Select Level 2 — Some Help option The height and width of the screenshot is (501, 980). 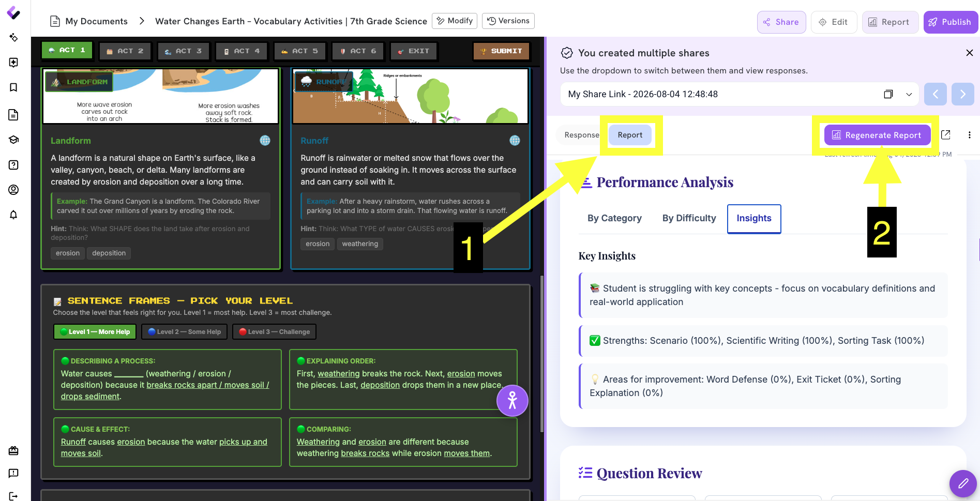[185, 332]
